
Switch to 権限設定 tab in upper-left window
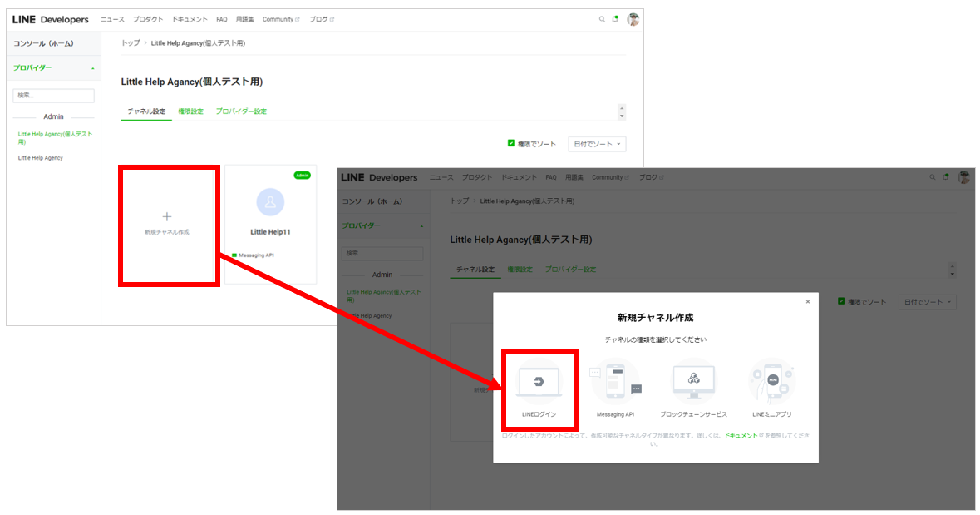(x=190, y=111)
